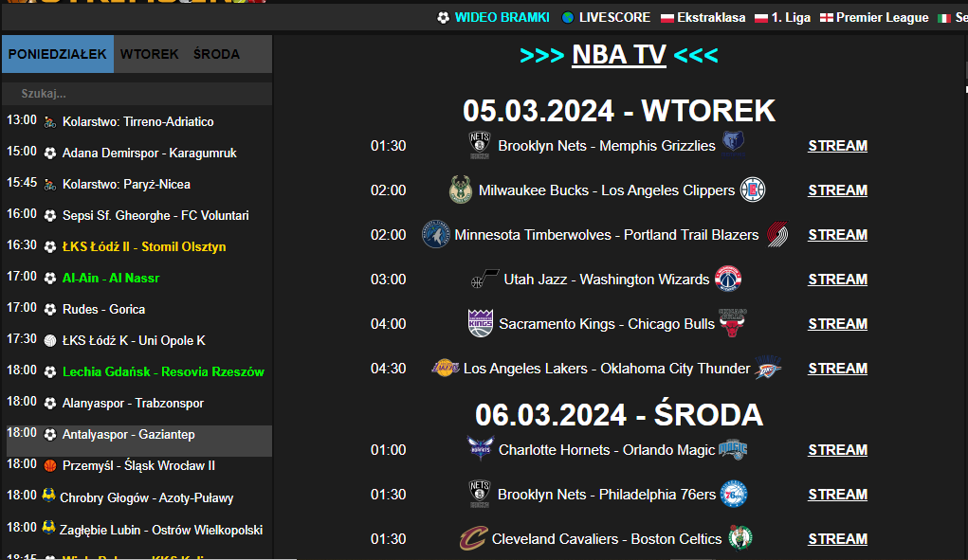Open STREAM for Timberwolves - Trail Blazers

pos(838,235)
